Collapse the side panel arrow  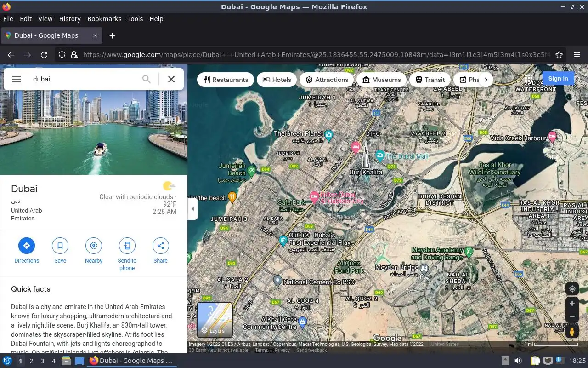pyautogui.click(x=193, y=209)
